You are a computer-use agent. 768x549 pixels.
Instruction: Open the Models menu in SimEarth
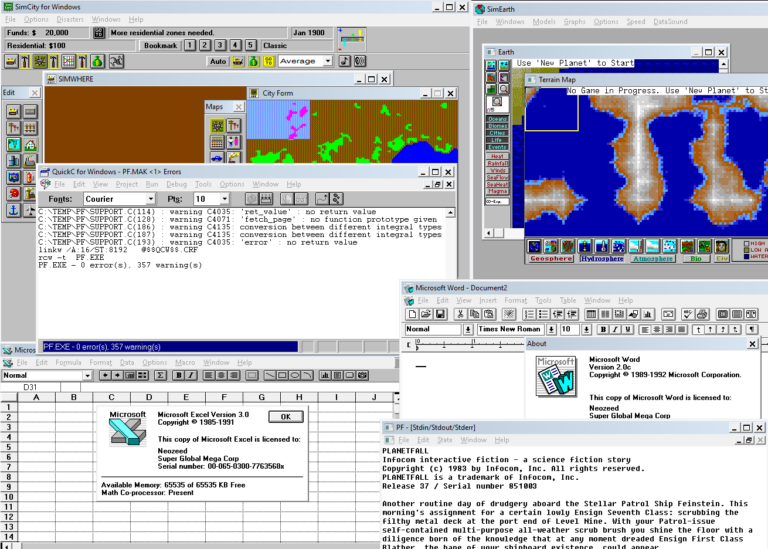[x=544, y=21]
